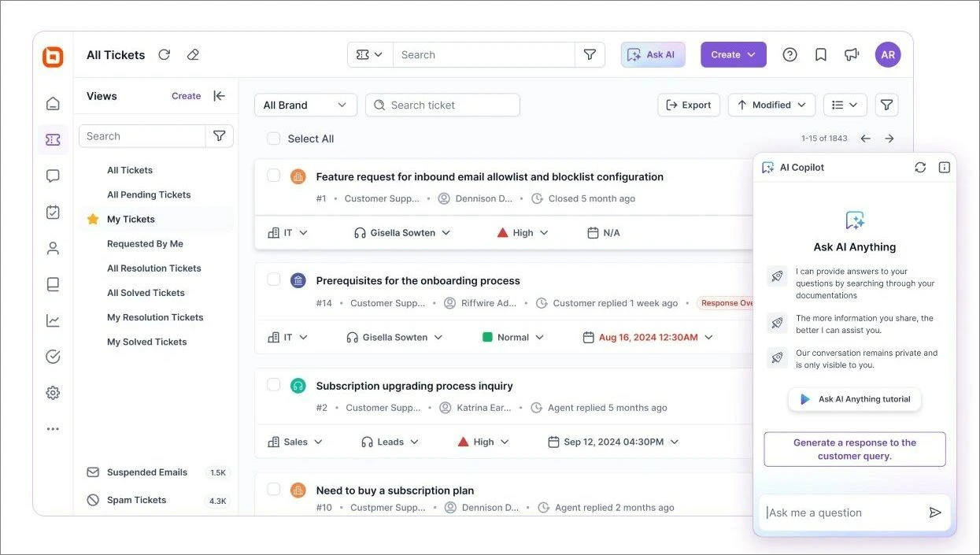The image size is (980, 555).
Task: Click the info icon in AI Copilot header
Action: point(945,168)
